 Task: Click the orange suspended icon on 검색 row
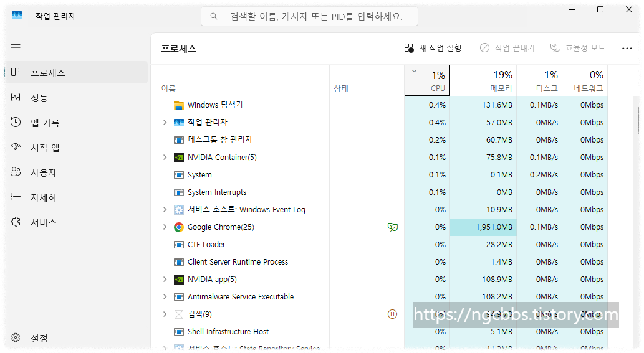click(392, 314)
